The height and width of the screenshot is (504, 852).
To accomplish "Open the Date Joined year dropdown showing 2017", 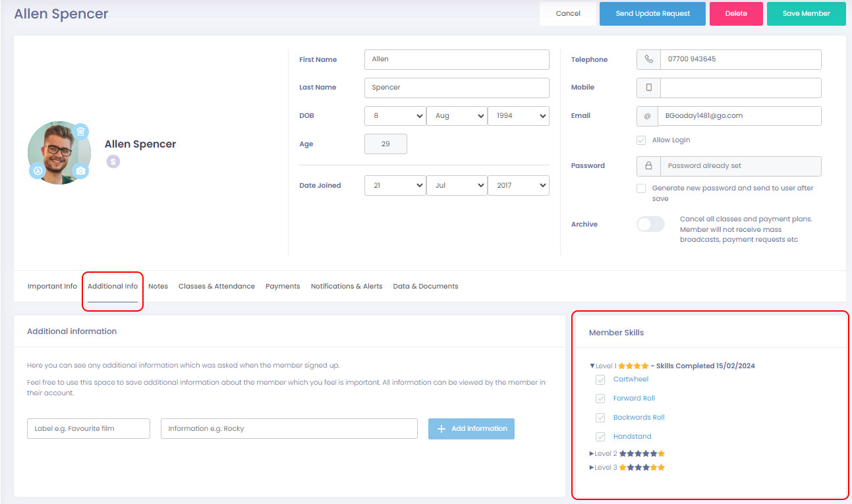I will click(518, 186).
